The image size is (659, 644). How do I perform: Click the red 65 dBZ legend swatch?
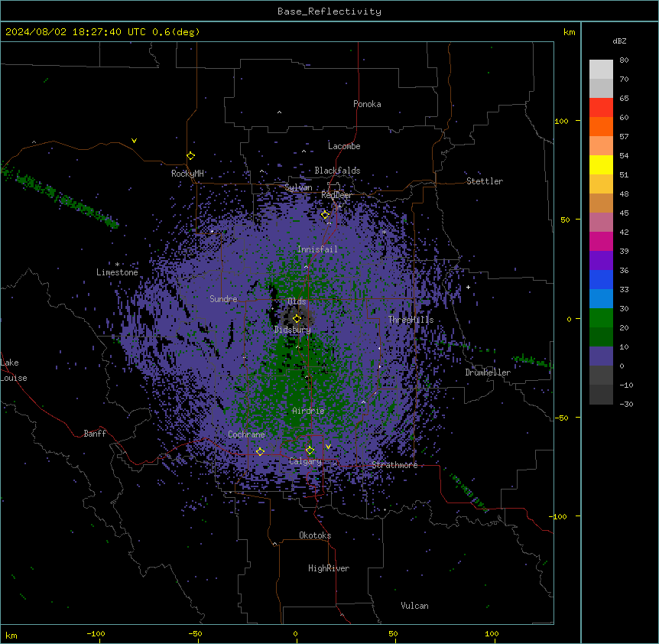point(601,107)
